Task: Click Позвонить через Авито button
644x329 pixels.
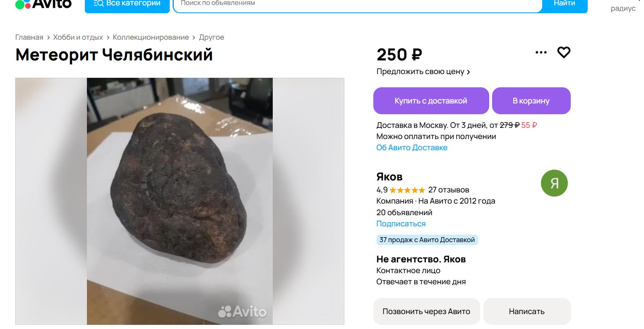Action: 426,311
